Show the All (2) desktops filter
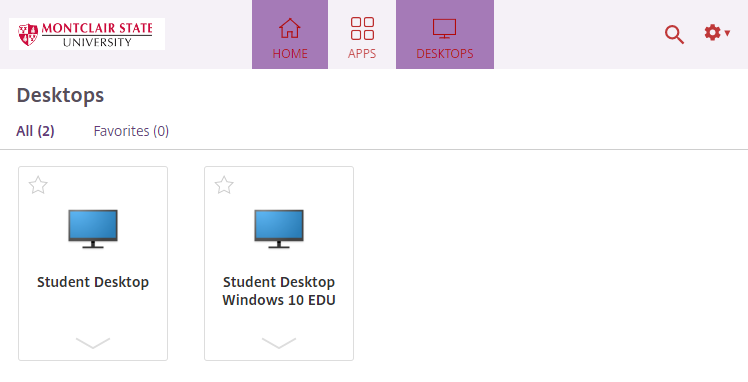 pos(35,131)
